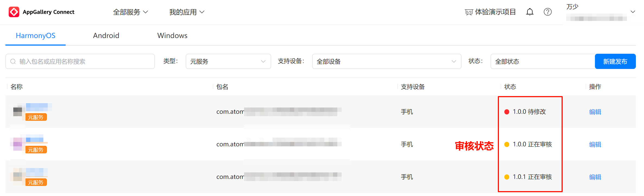Click the 新建发布 button

click(x=615, y=62)
